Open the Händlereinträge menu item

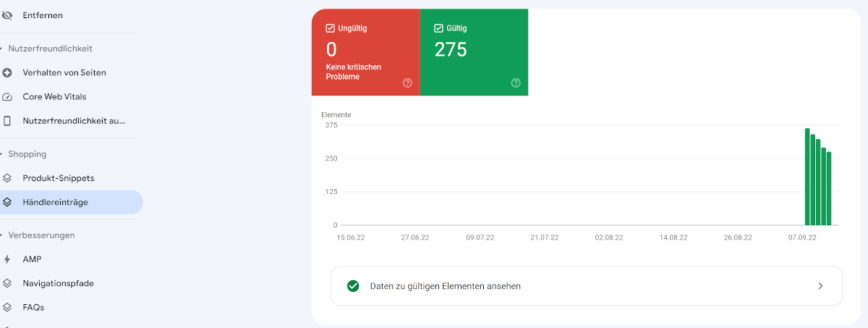[55, 202]
